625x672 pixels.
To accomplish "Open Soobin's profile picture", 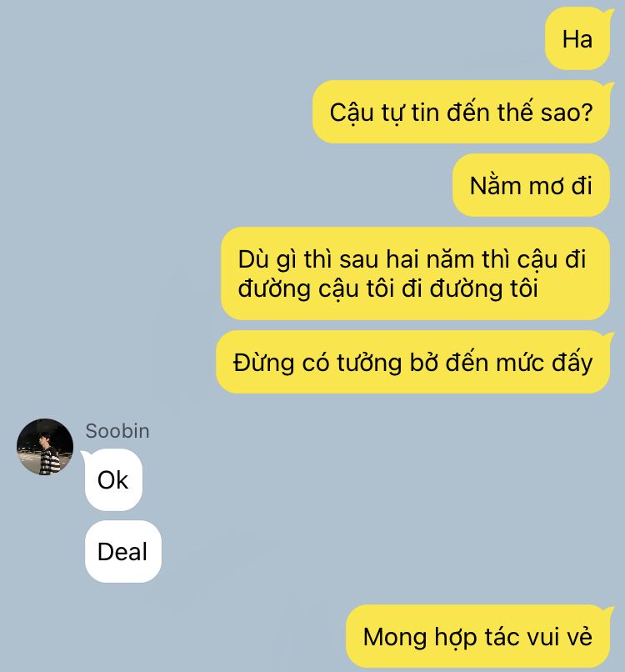I will tap(45, 447).
